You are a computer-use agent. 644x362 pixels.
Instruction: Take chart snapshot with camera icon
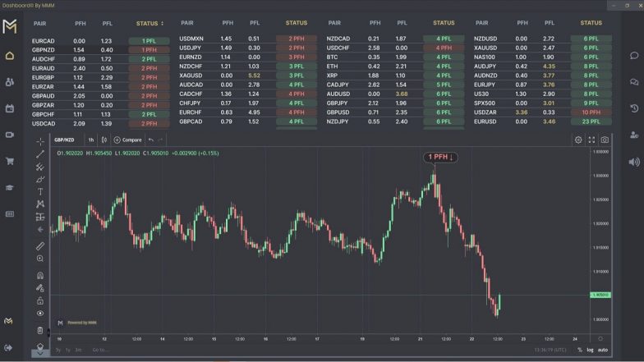pyautogui.click(x=605, y=140)
